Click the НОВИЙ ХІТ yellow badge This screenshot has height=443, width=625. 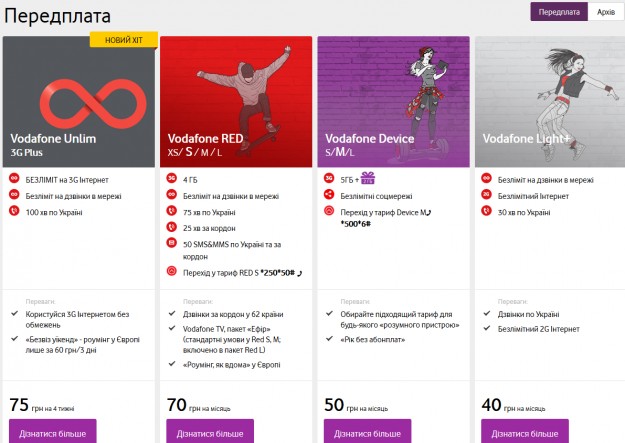click(123, 38)
